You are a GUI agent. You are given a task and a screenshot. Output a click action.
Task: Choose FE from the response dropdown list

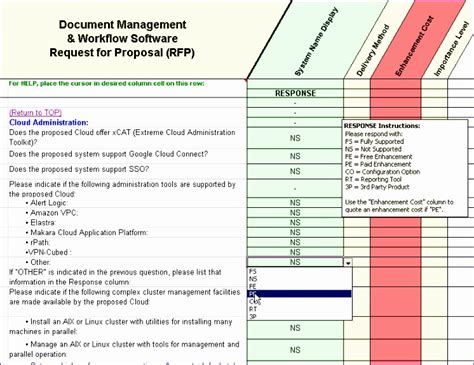(x=299, y=286)
